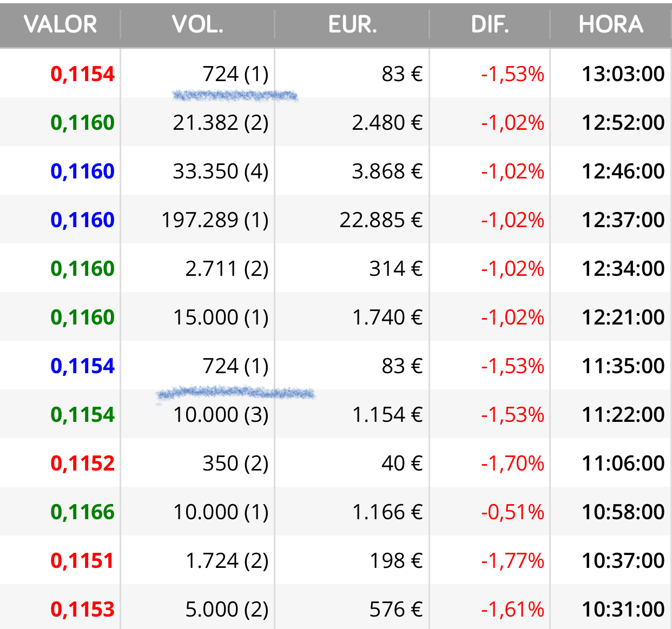
Task: Open the 13:03:00 trade row
Action: tap(336, 73)
